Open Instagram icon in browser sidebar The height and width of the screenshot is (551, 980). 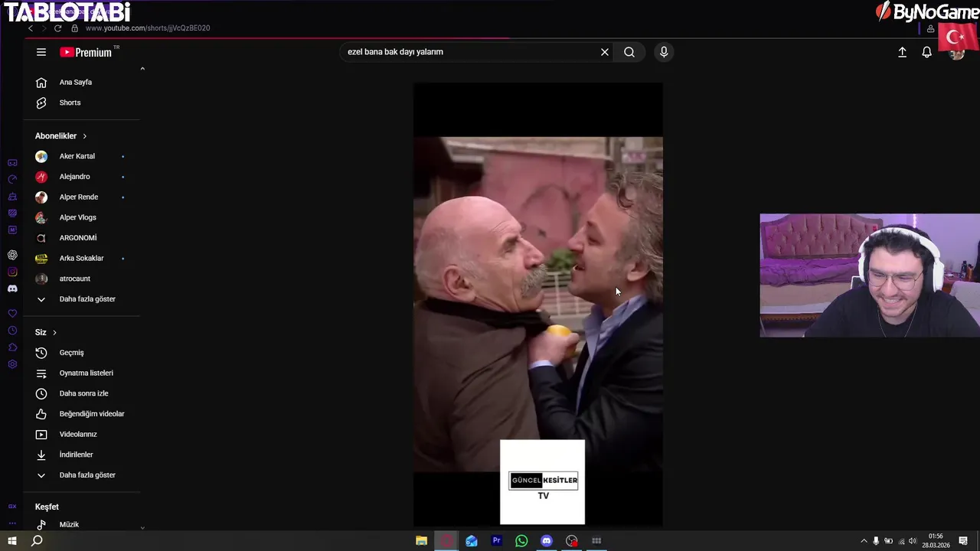[12, 272]
